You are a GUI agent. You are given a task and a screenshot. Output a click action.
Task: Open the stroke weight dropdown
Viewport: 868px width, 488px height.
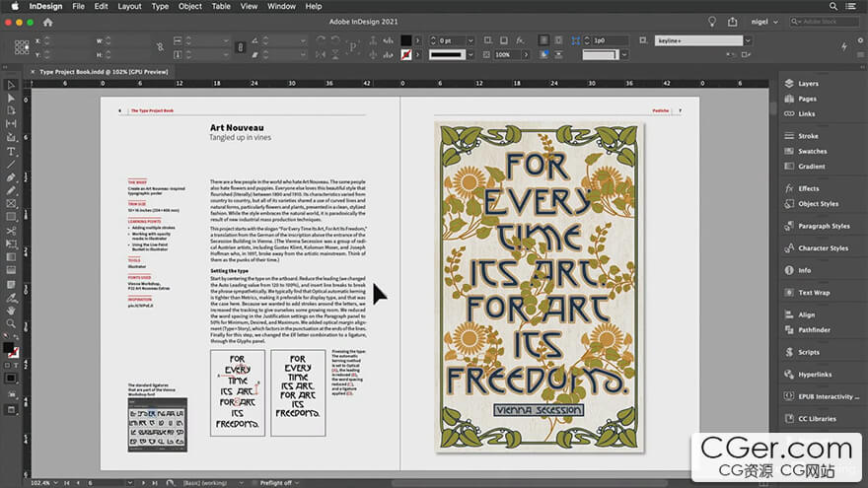point(470,41)
